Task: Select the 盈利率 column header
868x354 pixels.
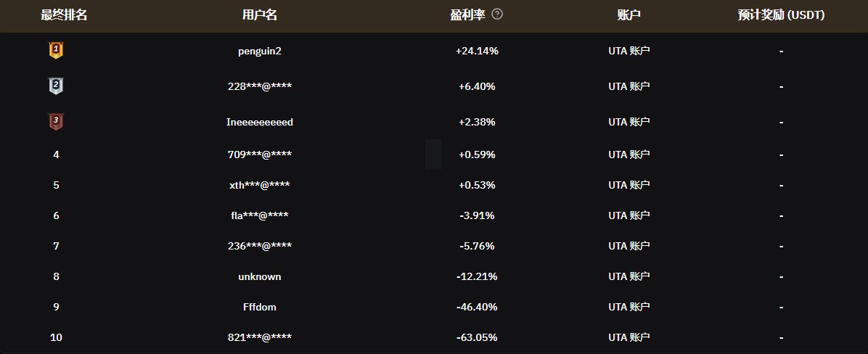Action: 468,15
